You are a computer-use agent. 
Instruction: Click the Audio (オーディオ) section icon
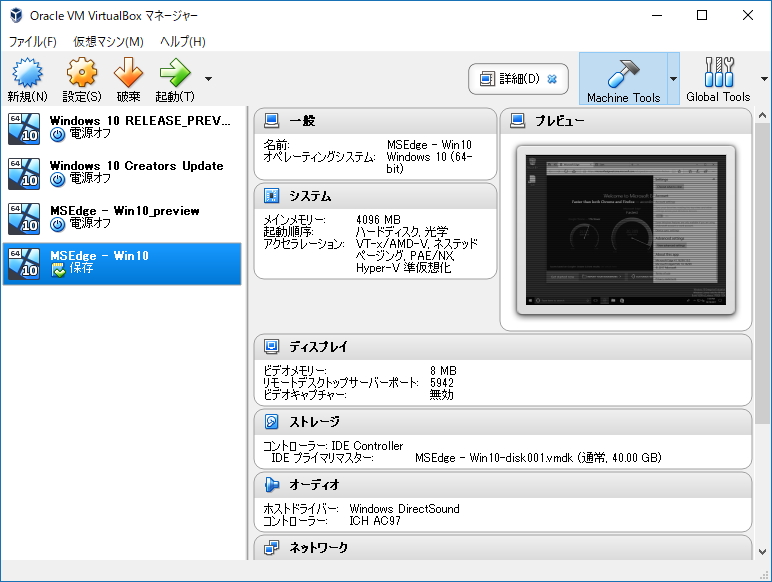pyautogui.click(x=271, y=485)
